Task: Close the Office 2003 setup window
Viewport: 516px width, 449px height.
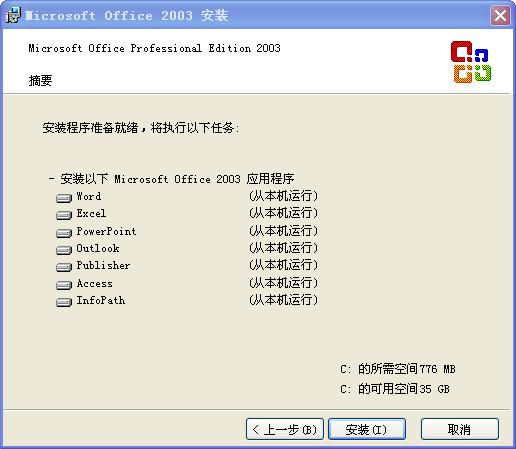Action: [500, 15]
